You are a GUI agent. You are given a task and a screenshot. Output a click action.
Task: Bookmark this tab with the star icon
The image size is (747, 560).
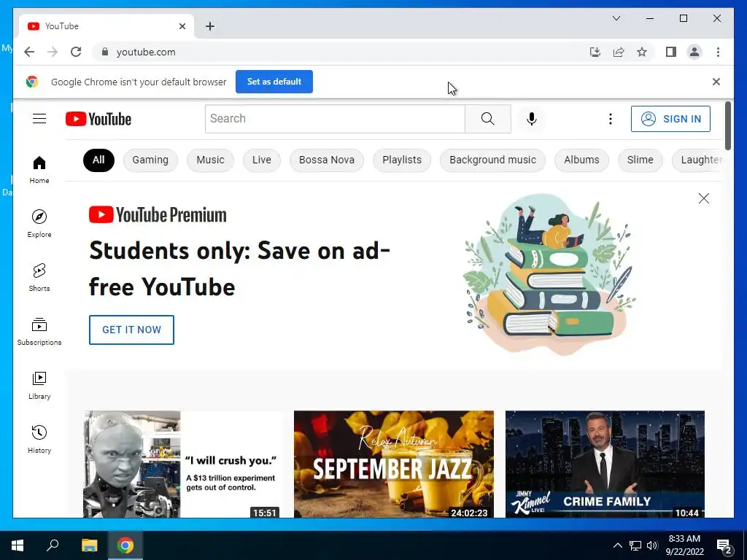point(642,52)
